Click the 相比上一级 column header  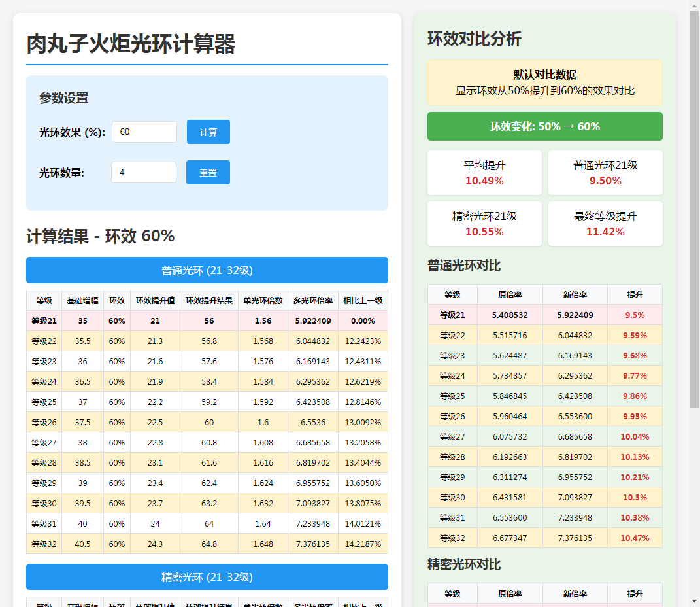point(363,301)
